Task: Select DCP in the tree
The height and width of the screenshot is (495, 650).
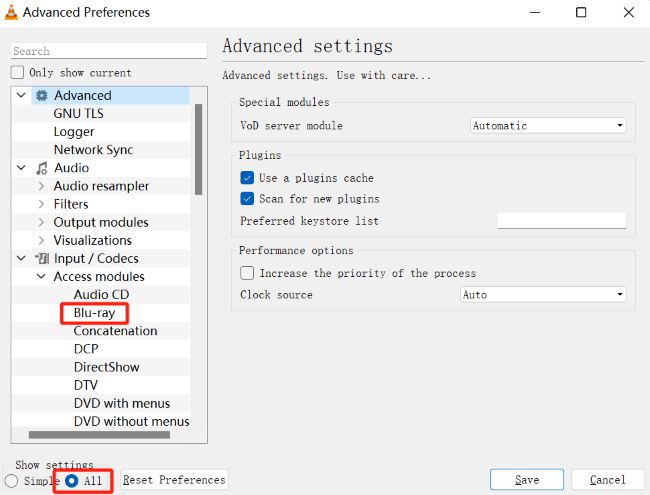Action: [x=86, y=349]
